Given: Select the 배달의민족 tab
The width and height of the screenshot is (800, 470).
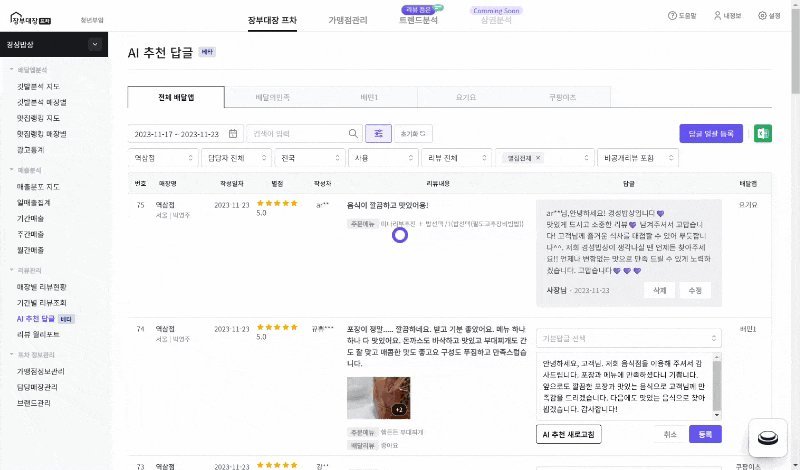Looking at the screenshot, I should 273,97.
